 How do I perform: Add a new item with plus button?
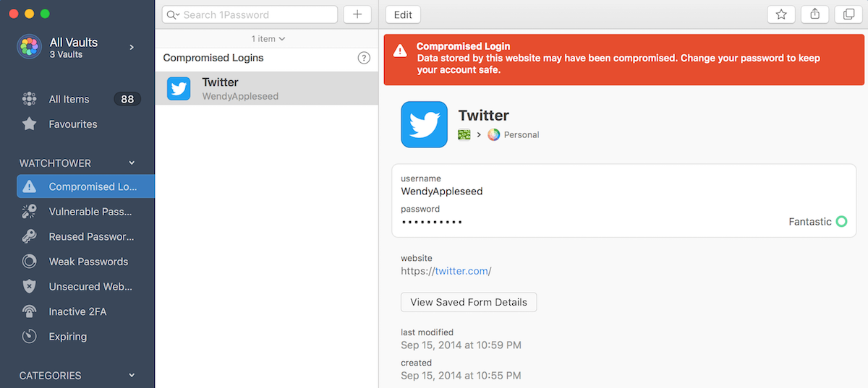pos(357,14)
